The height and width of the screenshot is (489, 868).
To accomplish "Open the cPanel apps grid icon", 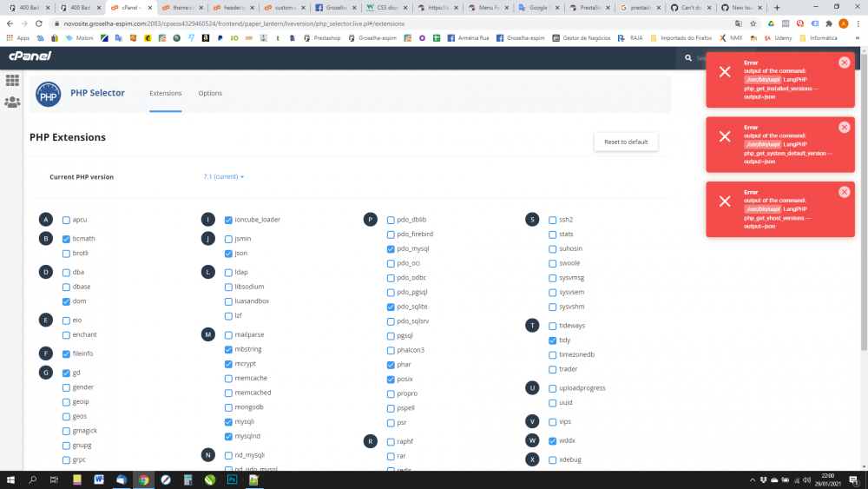I will coord(12,80).
